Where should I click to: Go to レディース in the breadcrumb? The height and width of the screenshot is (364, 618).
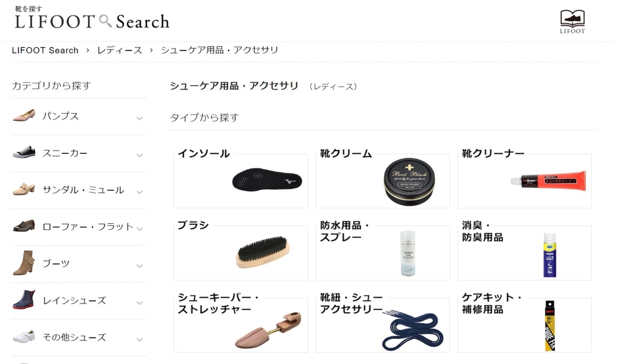[x=120, y=51]
